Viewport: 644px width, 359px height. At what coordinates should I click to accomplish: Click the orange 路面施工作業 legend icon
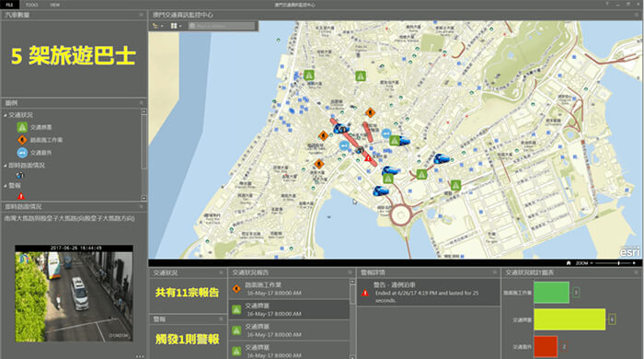[22, 140]
